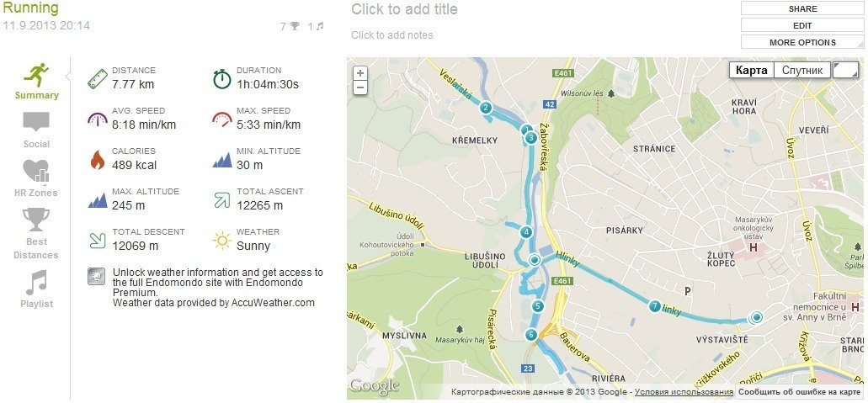Open Best Distances trophy icon
Image resolution: width=868 pixels, height=403 pixels.
coord(36,220)
